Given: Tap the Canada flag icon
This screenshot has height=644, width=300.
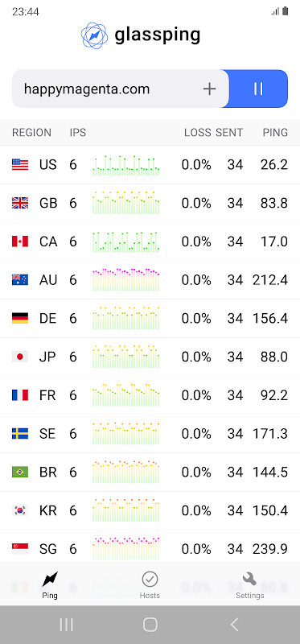Looking at the screenshot, I should pos(20,242).
